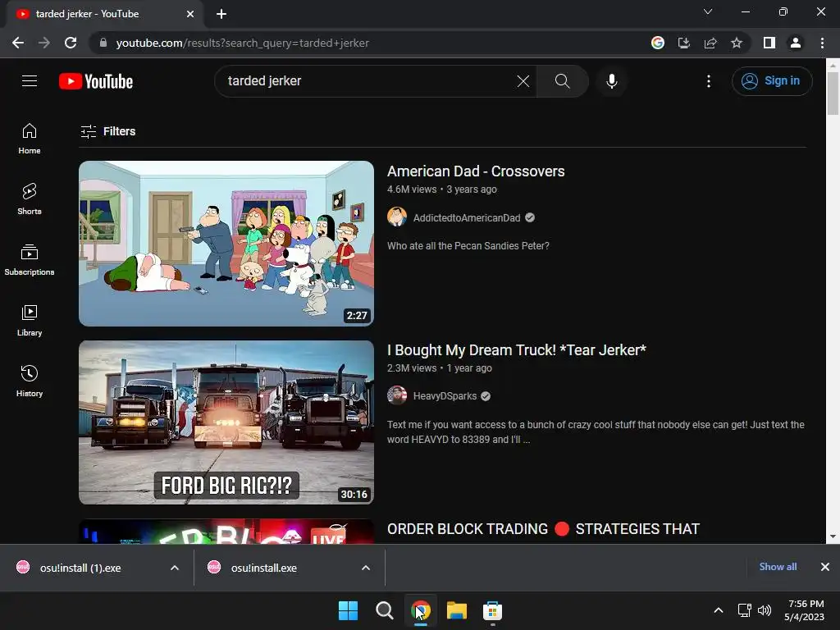Open Microsoft Store from taskbar
This screenshot has height=630, width=840.
point(492,610)
